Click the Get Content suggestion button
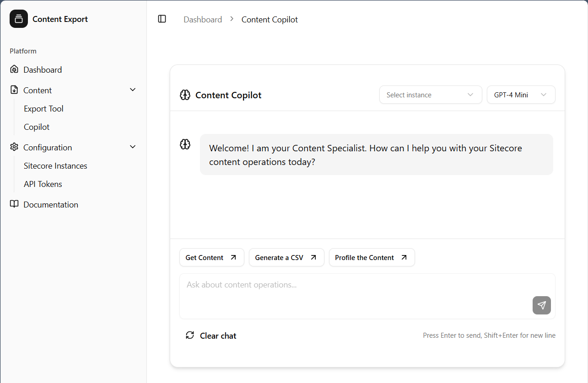This screenshot has height=383, width=588. tap(211, 257)
